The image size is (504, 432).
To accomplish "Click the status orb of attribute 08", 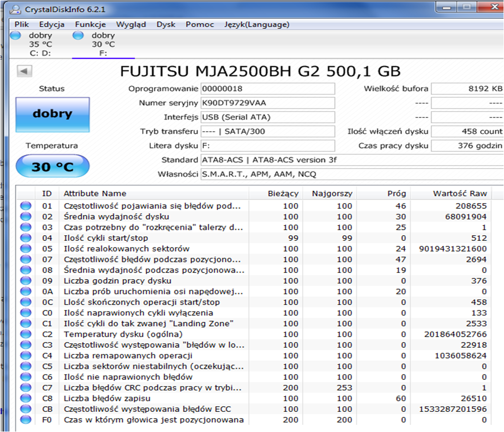I will point(26,270).
